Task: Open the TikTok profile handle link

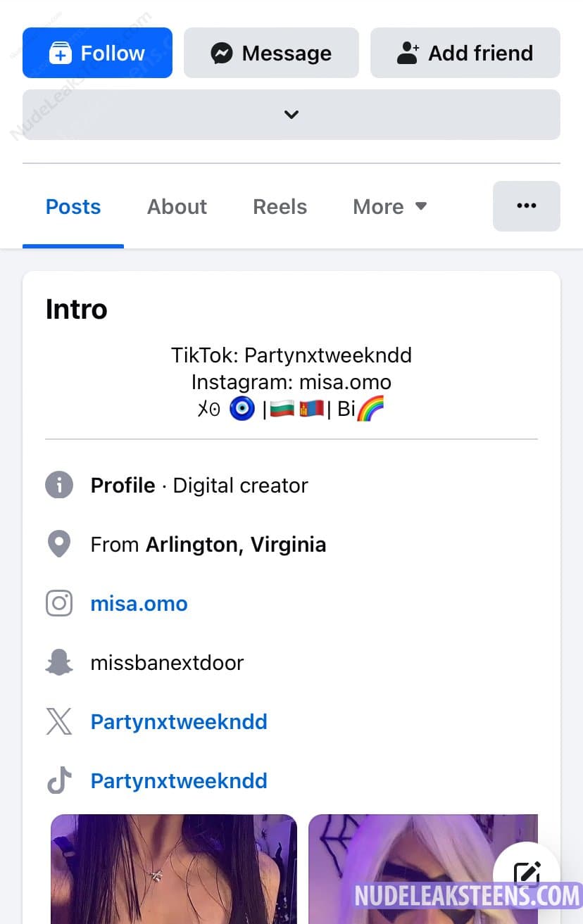Action: [179, 781]
